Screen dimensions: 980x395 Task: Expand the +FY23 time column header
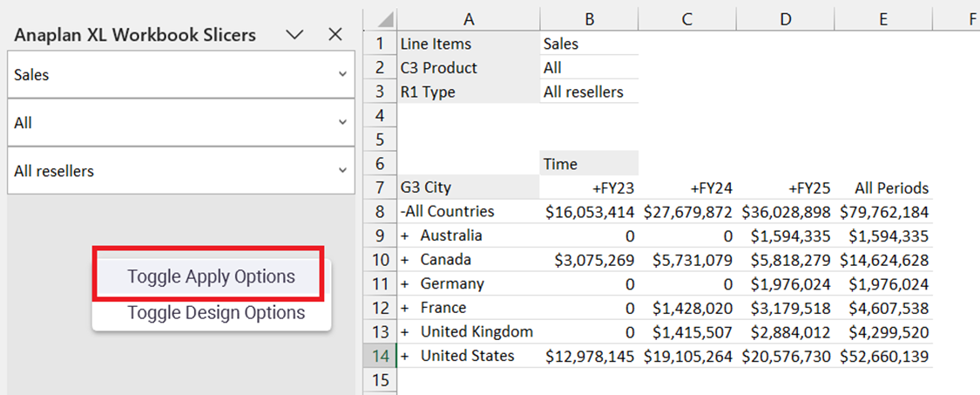(x=613, y=188)
